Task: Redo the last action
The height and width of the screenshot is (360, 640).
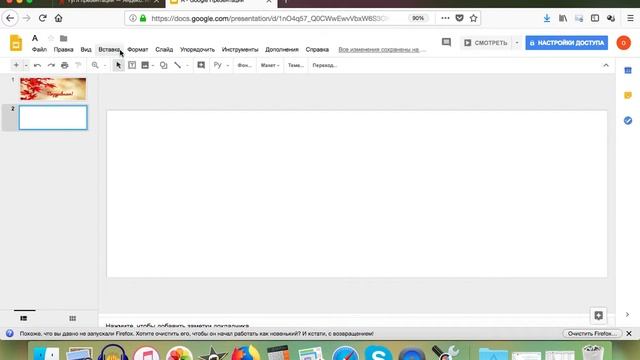Action: (x=51, y=65)
